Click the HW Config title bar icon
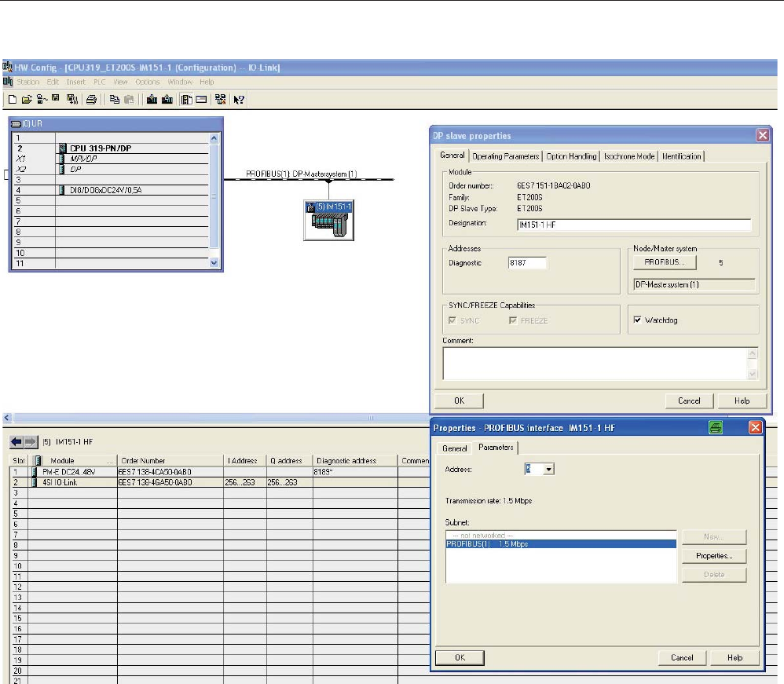 (x=8, y=67)
